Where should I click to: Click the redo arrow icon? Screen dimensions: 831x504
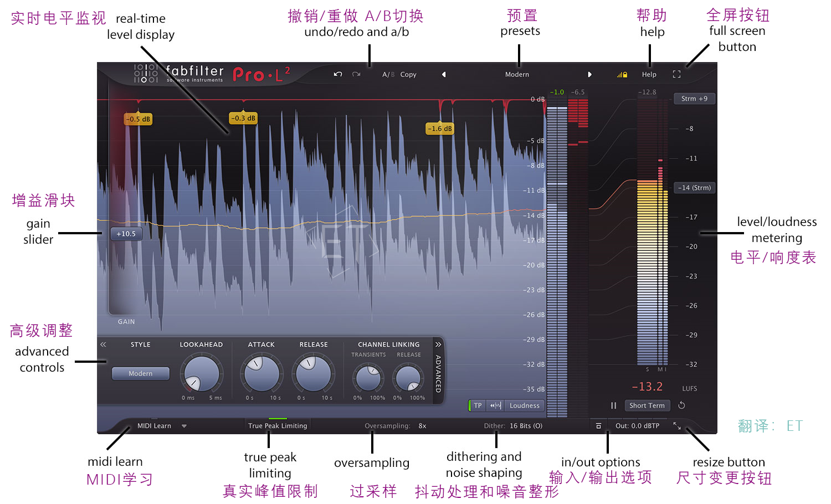tap(355, 74)
